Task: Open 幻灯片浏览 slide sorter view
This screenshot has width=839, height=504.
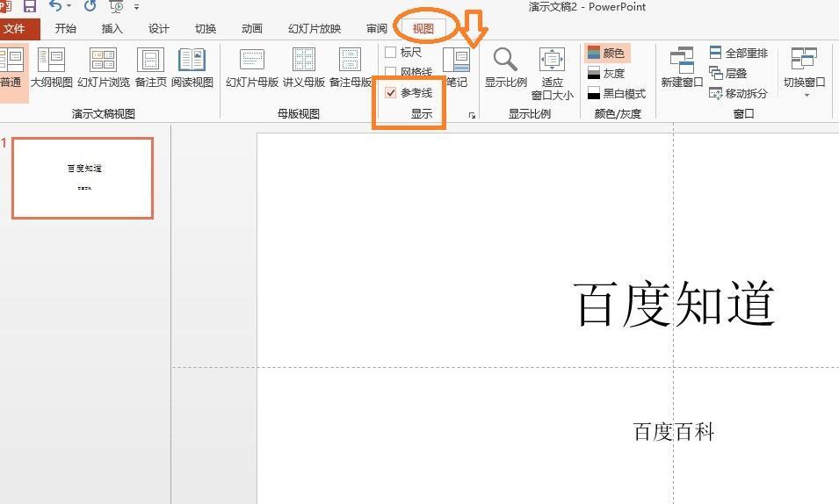Action: 104,67
